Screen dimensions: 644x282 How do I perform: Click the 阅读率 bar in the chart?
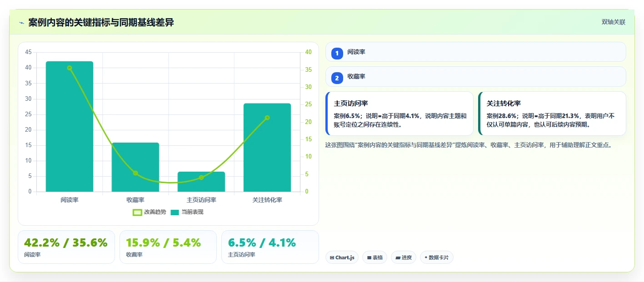click(x=70, y=126)
